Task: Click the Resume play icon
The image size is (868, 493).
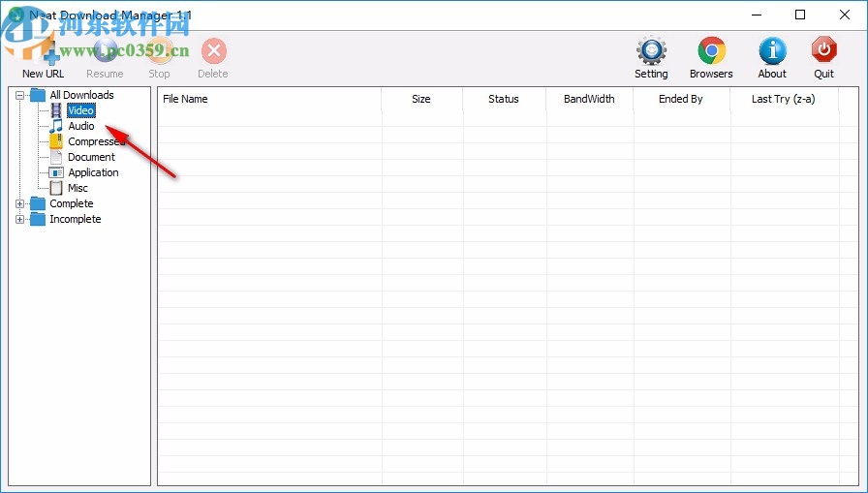Action: (106, 51)
